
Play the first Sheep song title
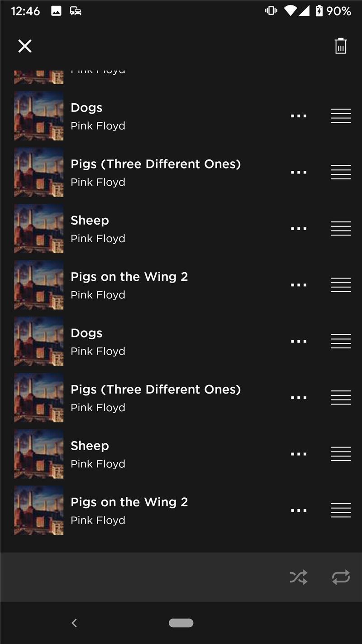[x=90, y=221]
